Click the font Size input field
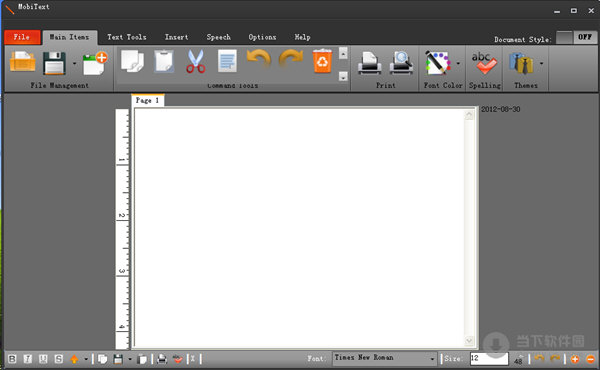The width and height of the screenshot is (600, 370). pyautogui.click(x=489, y=359)
